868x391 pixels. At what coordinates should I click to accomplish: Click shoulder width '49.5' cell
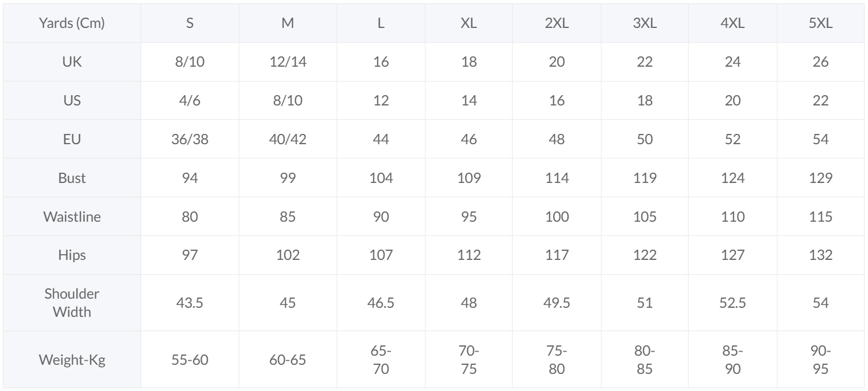[x=556, y=303]
